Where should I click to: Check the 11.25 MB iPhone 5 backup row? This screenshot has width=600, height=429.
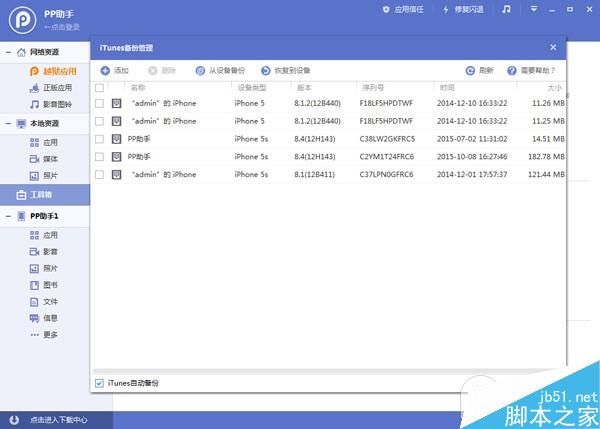pyautogui.click(x=99, y=121)
